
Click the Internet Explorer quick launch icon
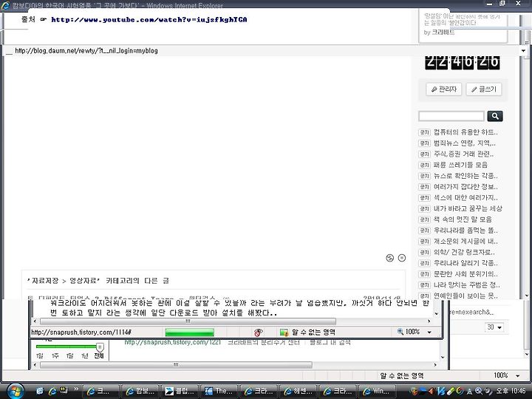pos(52,391)
